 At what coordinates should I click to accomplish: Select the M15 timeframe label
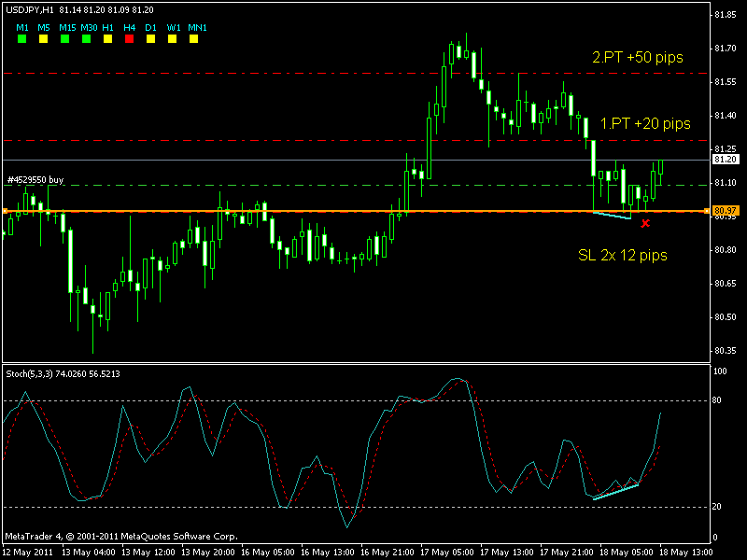coord(67,28)
